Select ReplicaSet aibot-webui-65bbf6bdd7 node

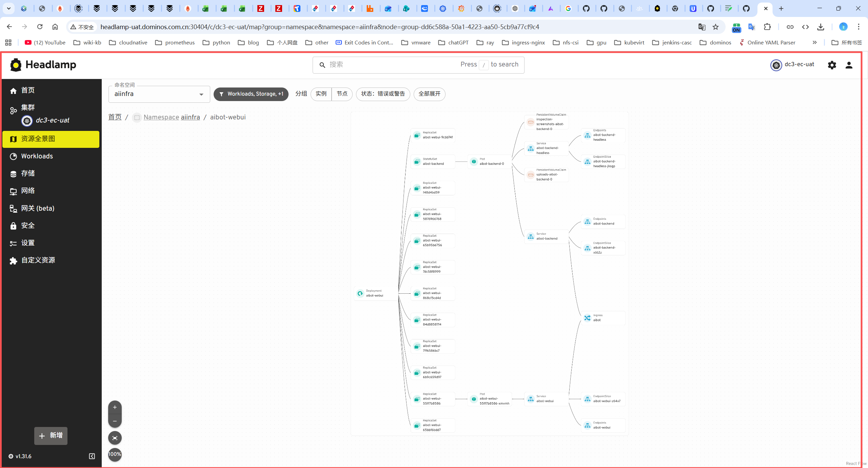click(433, 425)
